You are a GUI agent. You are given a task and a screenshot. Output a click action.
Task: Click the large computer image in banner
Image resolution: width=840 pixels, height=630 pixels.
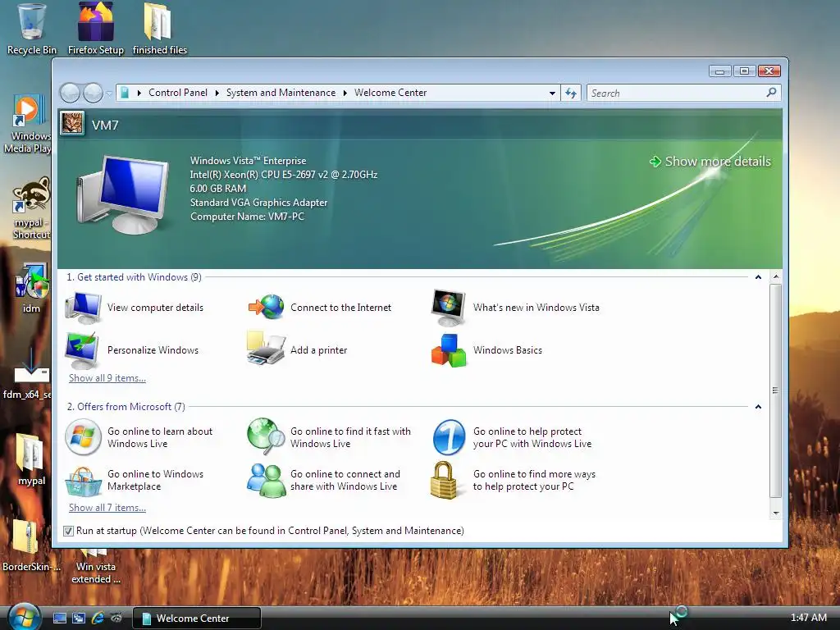click(x=123, y=194)
